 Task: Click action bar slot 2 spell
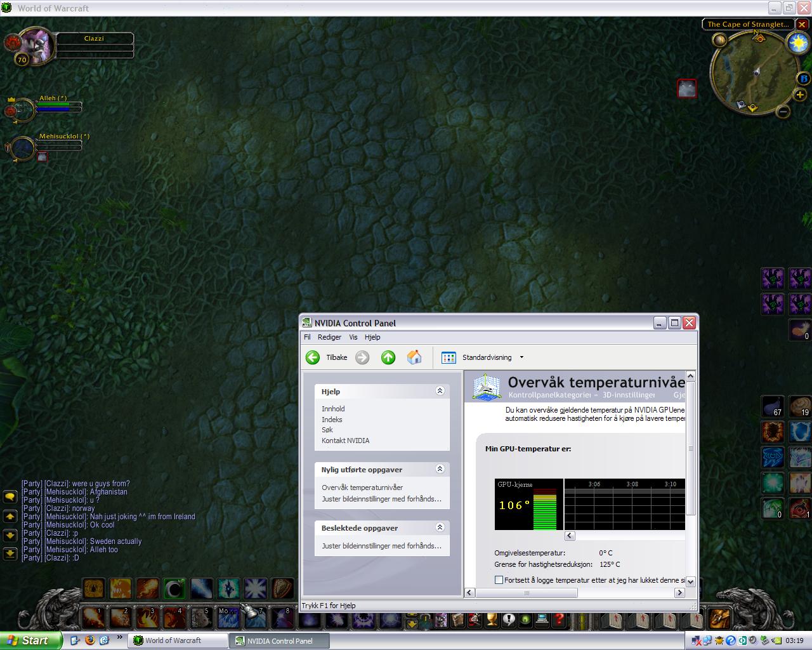[121, 616]
